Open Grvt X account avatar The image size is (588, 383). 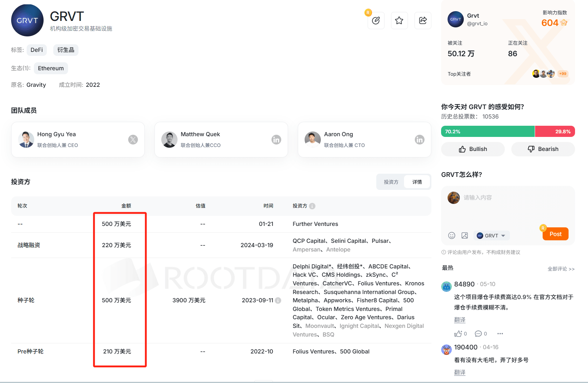point(455,19)
